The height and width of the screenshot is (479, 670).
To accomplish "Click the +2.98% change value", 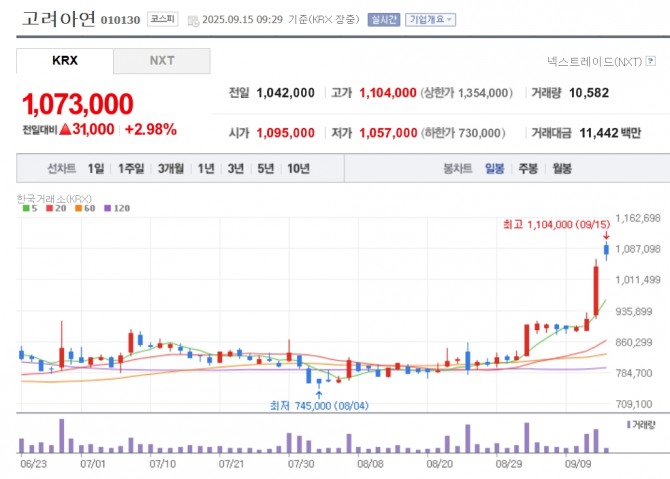I will click(151, 129).
